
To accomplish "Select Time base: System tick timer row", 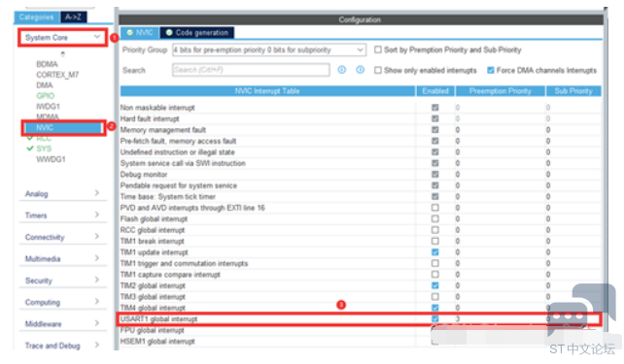I will click(x=361, y=196).
